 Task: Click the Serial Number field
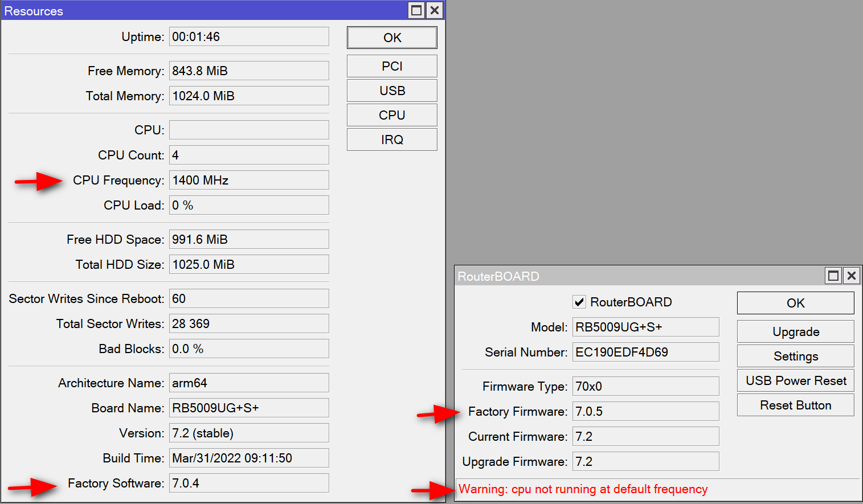click(x=645, y=352)
